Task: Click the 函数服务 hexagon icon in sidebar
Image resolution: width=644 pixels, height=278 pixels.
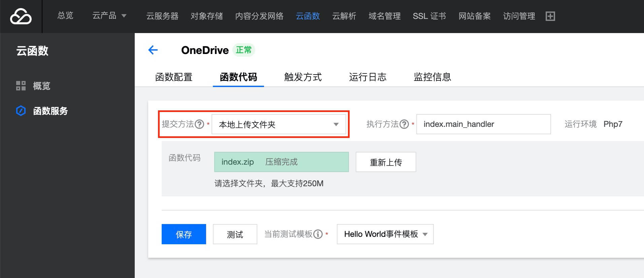Action: pyautogui.click(x=21, y=111)
